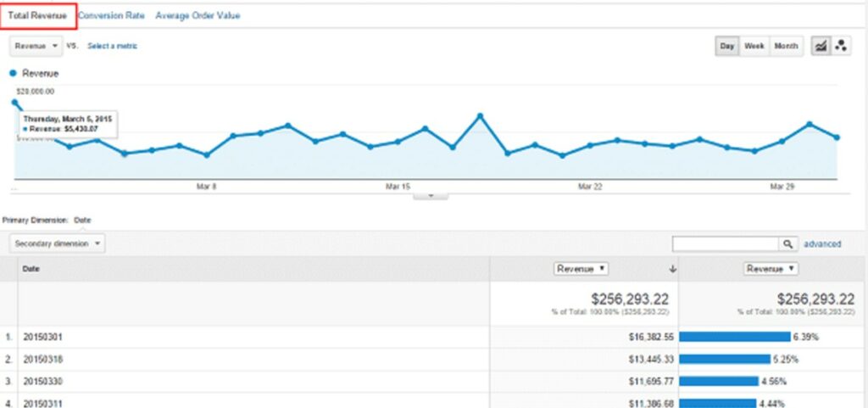The width and height of the screenshot is (868, 408).
Task: Set chart granularity to Month
Action: pos(786,46)
